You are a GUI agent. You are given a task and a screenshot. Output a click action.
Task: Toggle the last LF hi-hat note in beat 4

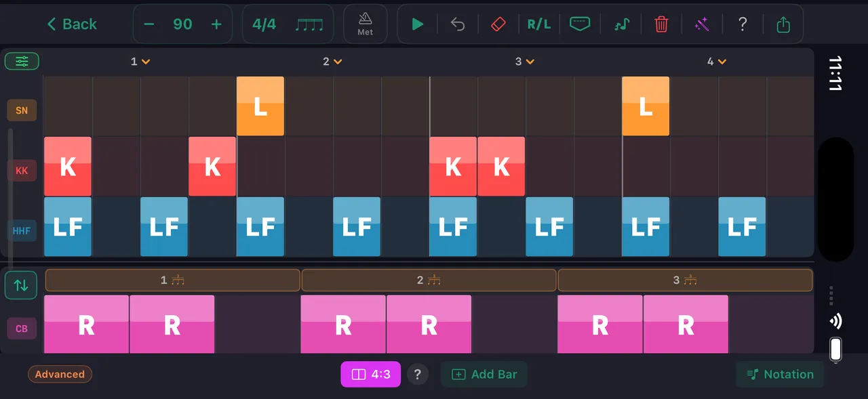tap(742, 227)
